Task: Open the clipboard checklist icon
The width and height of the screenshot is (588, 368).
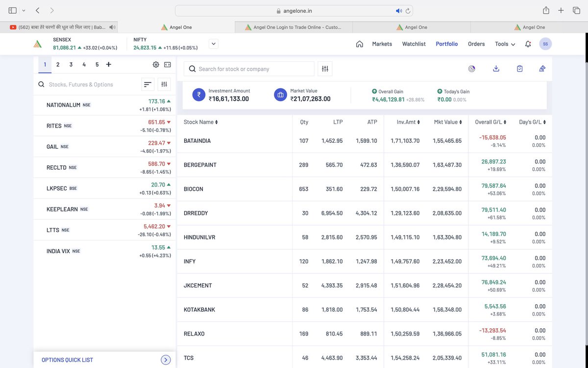Action: [520, 69]
